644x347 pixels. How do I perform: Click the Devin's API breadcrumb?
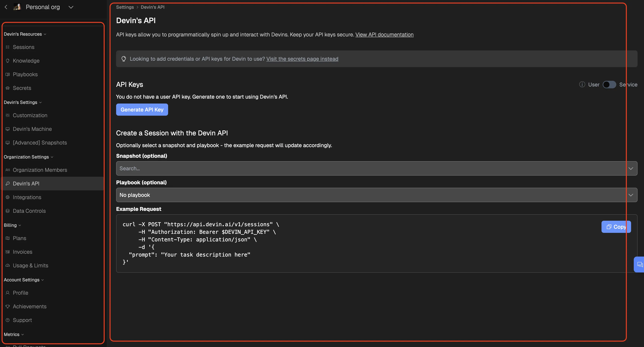click(153, 7)
